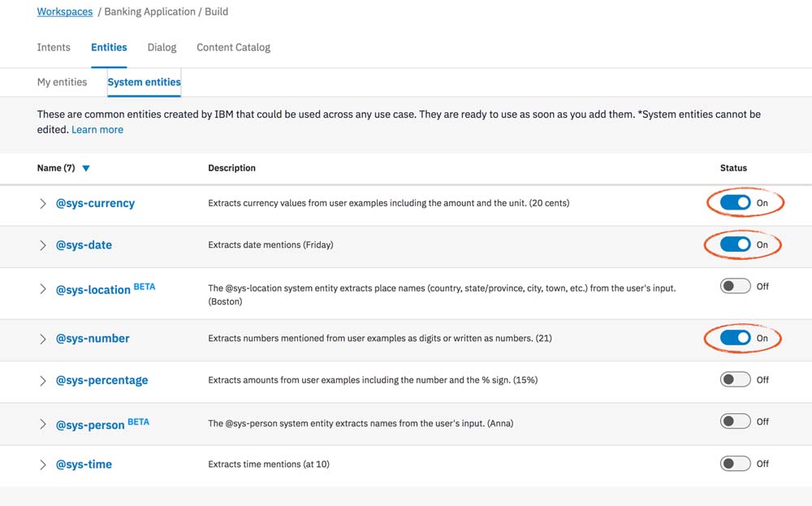The image size is (812, 506).
Task: Expand the @sys-percentage row chevron
Action: click(x=43, y=380)
